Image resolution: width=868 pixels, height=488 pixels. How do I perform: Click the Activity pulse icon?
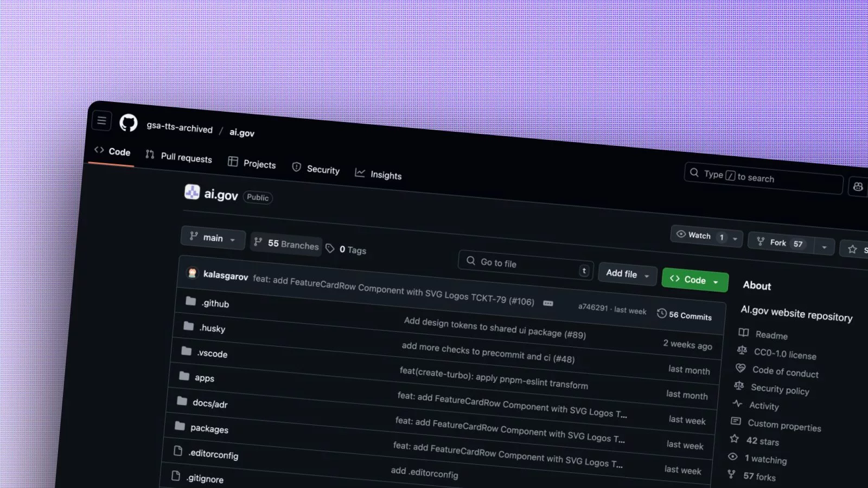(737, 403)
